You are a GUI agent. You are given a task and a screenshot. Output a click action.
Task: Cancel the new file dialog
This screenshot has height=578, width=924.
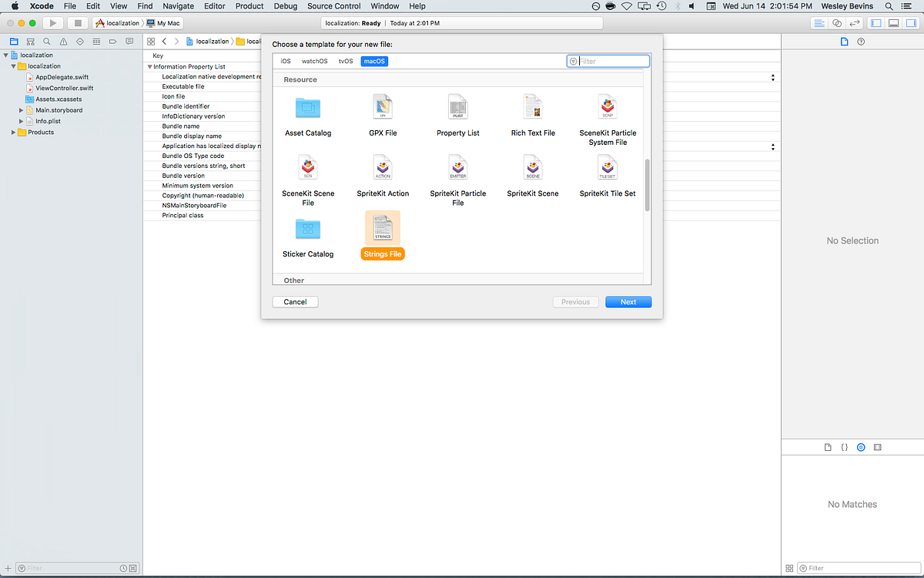295,301
